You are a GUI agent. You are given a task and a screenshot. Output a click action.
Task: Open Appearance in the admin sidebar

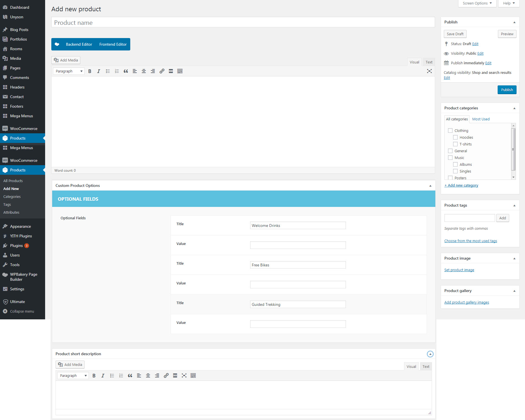tap(20, 227)
